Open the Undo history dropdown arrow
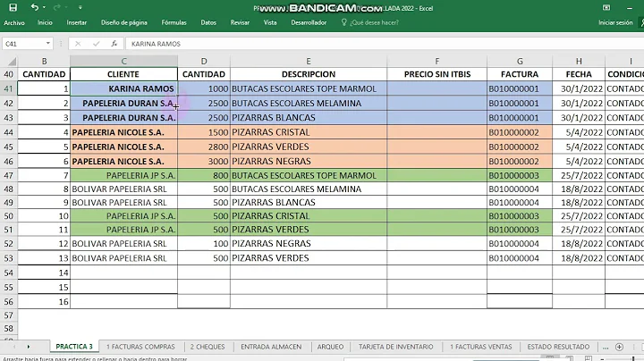The image size is (644, 361). [44, 7]
